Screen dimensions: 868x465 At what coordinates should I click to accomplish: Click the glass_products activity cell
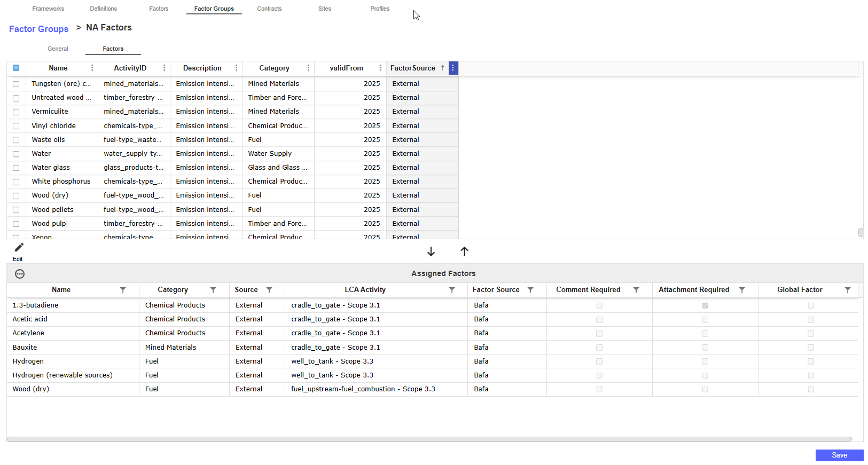coord(134,168)
